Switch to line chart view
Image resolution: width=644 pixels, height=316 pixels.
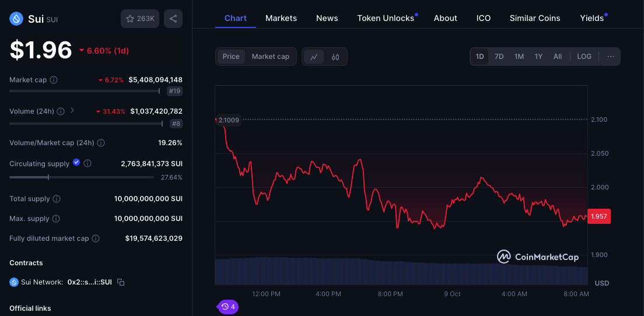tap(314, 57)
